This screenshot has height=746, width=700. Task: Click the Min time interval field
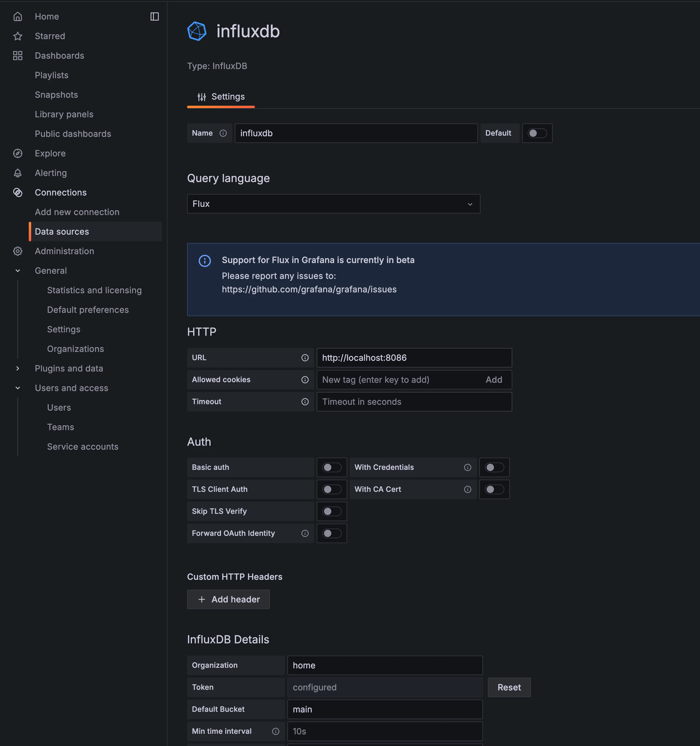click(x=385, y=731)
